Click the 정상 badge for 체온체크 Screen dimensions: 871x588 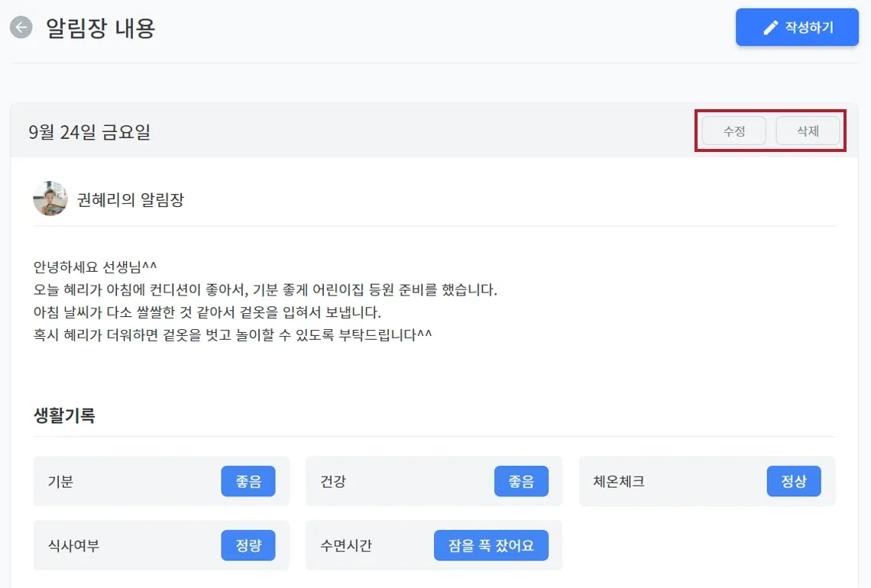click(794, 481)
